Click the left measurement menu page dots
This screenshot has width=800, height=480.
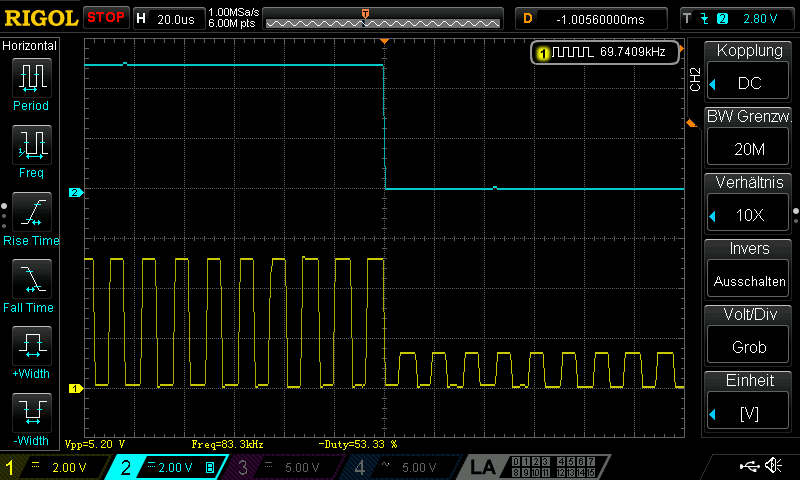point(4,216)
